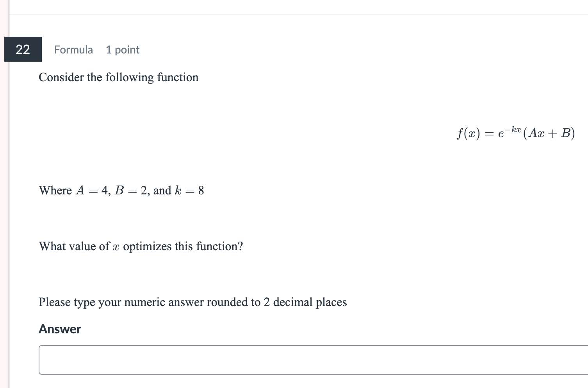Click the text Consider the following function
Viewport: 588px width, 388px height.
119,77
